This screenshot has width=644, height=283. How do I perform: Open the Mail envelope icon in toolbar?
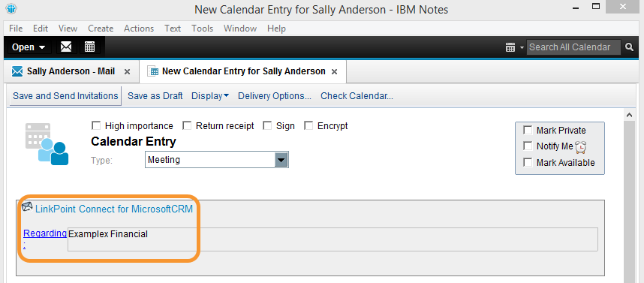pyautogui.click(x=66, y=47)
